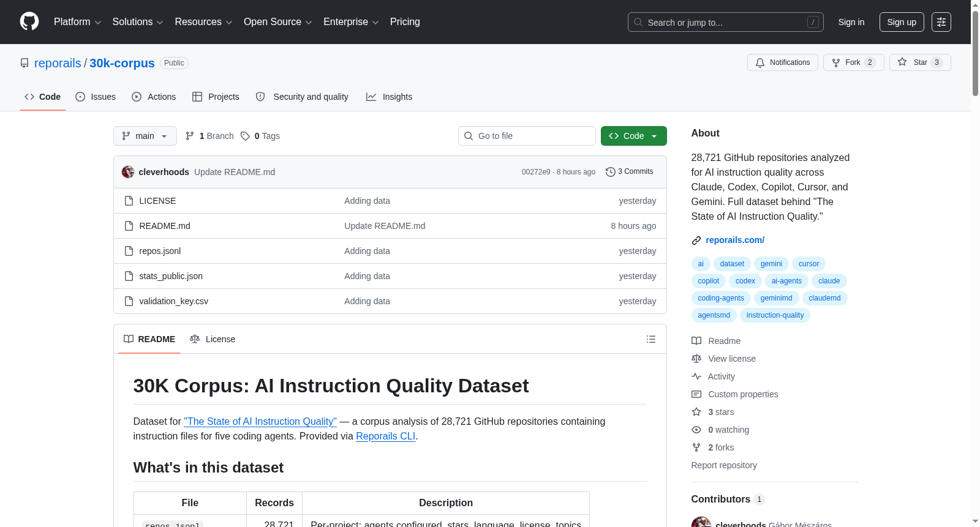
Task: Select the instruction-quality topic tag
Action: point(775,315)
